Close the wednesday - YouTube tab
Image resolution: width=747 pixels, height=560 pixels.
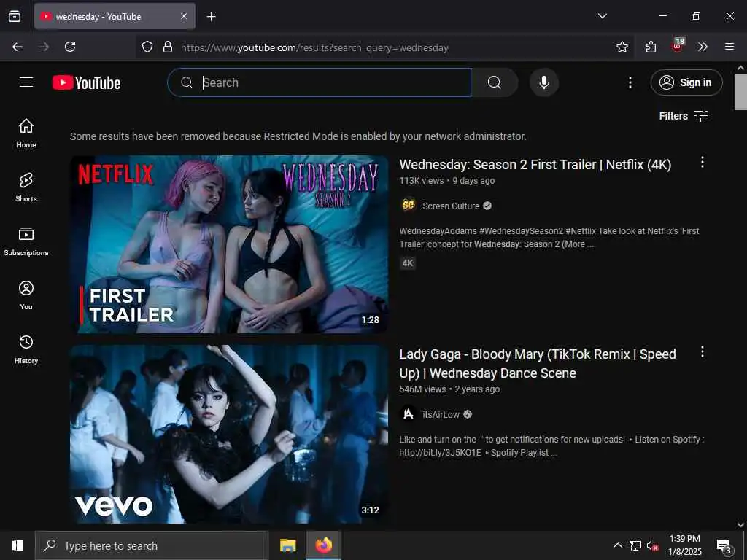[184, 17]
